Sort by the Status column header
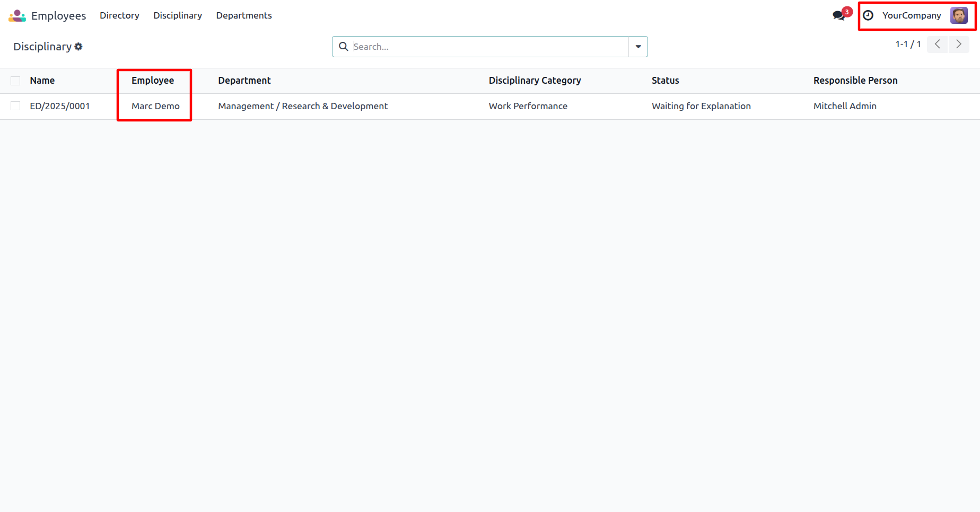This screenshot has height=512, width=980. point(665,81)
